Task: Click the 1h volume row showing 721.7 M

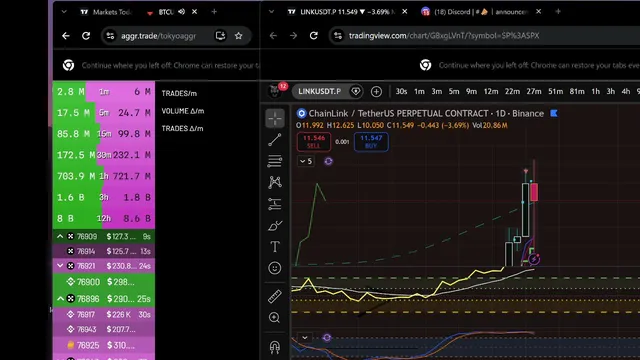Action: (104, 176)
